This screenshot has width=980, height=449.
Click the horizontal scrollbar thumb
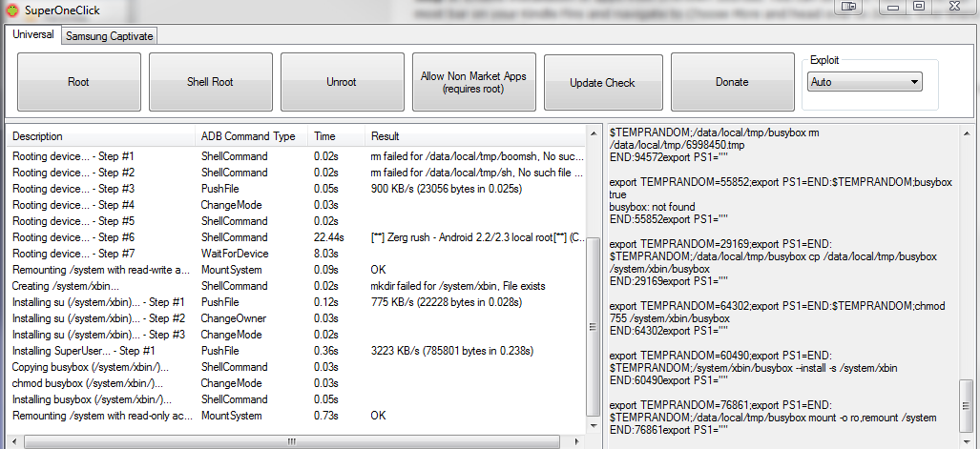point(291,441)
